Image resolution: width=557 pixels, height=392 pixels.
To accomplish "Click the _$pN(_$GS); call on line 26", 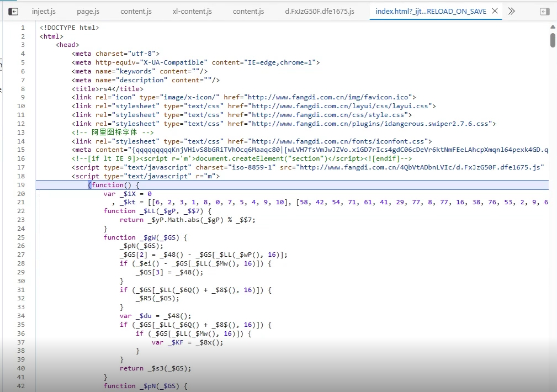I will coord(141,246).
